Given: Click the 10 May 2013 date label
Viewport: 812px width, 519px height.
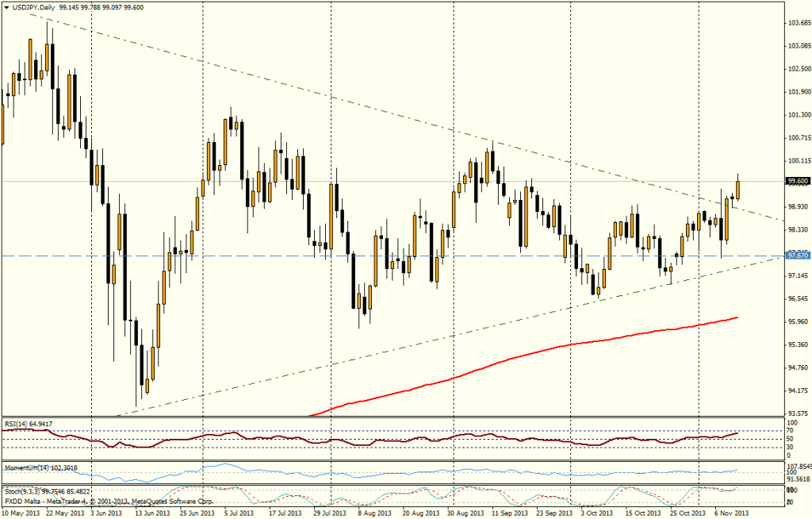Looking at the screenshot, I should (x=21, y=513).
